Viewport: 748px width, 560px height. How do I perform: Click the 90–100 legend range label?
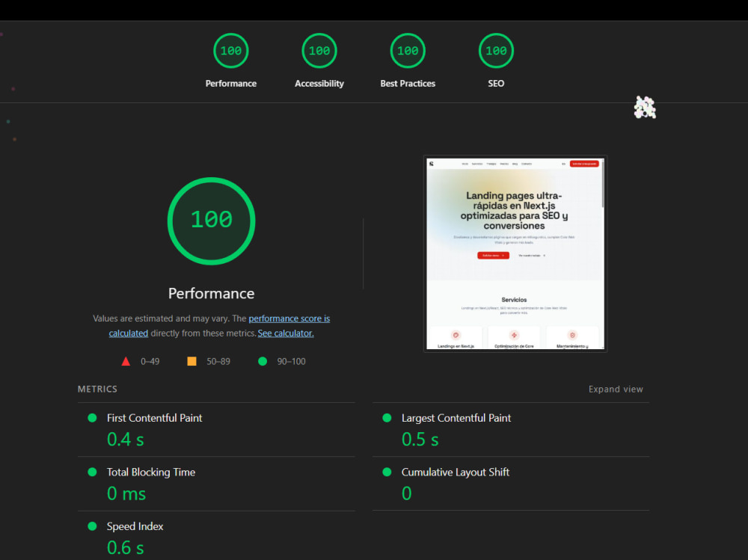pyautogui.click(x=291, y=362)
